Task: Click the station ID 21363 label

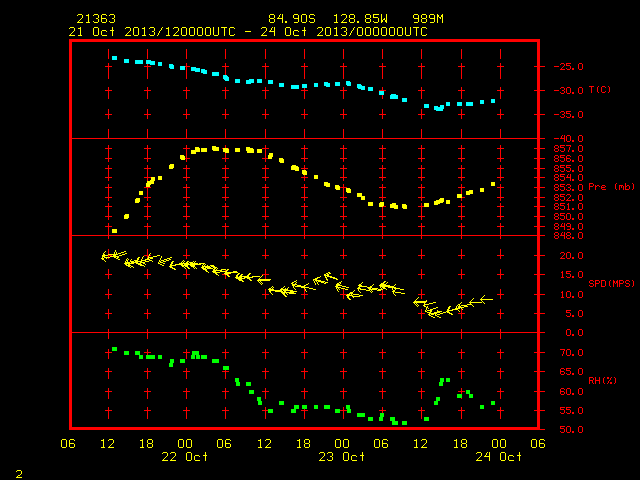Action: pyautogui.click(x=96, y=19)
